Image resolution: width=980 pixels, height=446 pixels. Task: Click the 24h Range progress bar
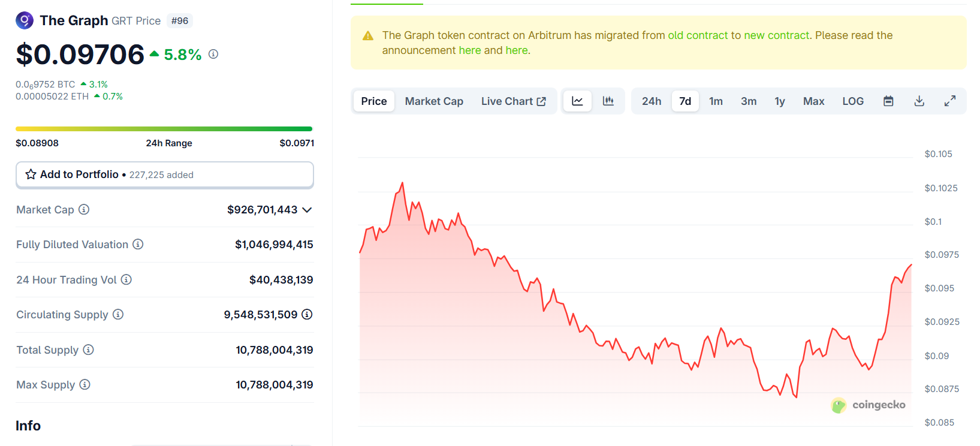(164, 129)
